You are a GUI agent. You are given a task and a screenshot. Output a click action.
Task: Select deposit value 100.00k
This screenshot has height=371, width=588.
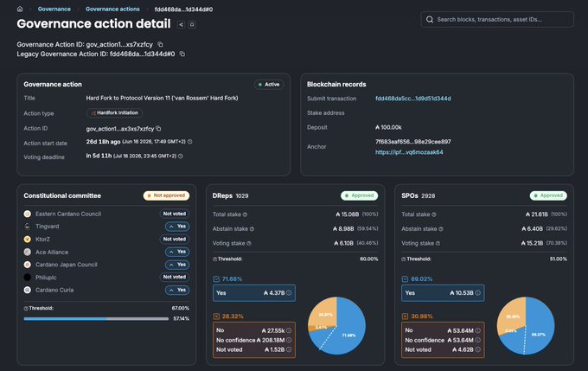[x=388, y=127]
